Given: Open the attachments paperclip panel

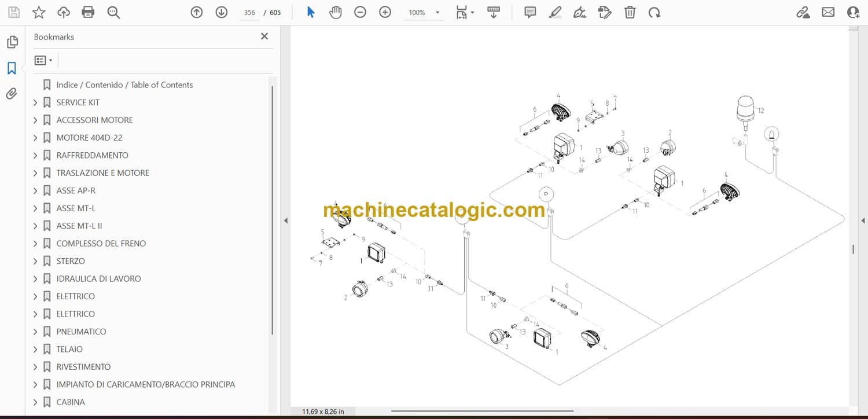Looking at the screenshot, I should coord(12,94).
